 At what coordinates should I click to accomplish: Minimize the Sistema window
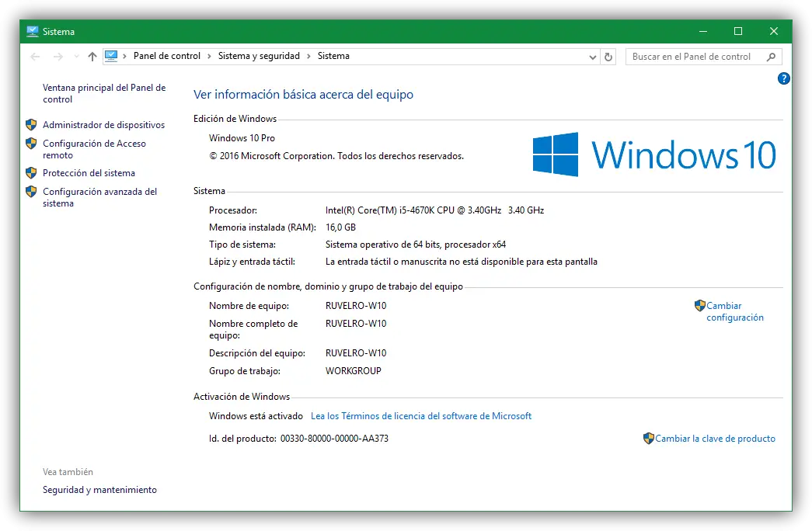[702, 32]
